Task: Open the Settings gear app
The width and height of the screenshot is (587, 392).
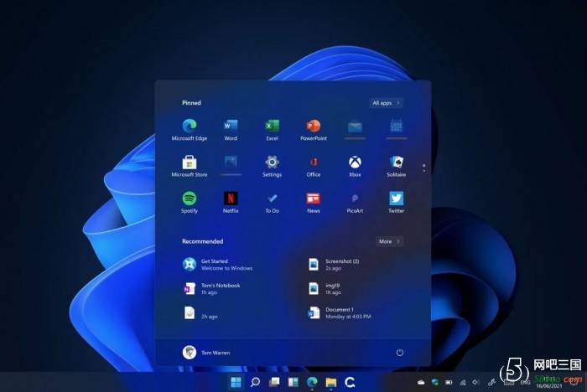Action: pos(273,166)
